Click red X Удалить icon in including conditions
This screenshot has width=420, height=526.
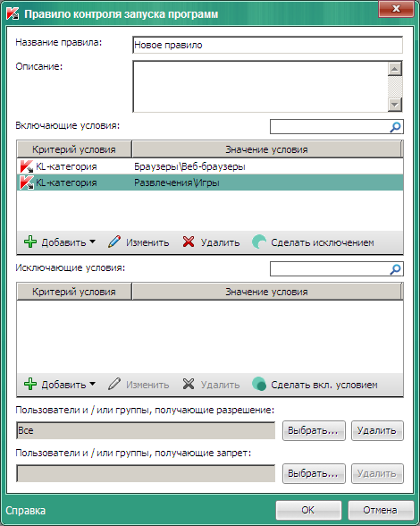[189, 242]
